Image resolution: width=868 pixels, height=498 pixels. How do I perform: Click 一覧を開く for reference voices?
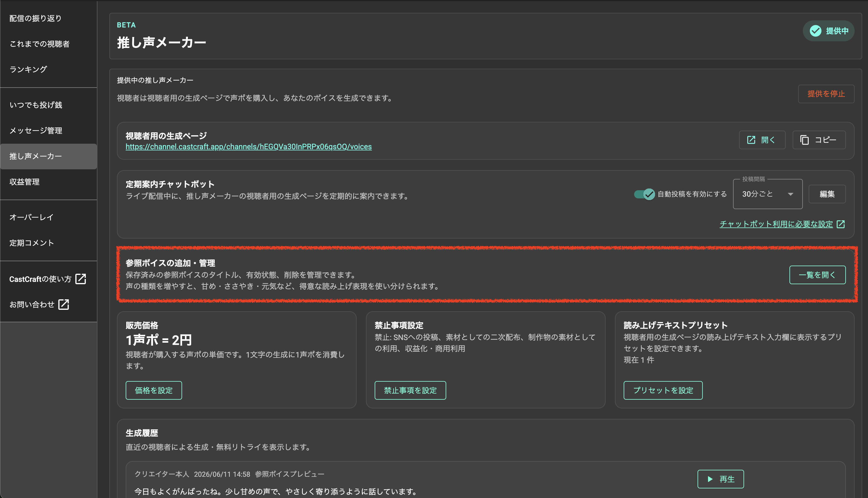(817, 275)
